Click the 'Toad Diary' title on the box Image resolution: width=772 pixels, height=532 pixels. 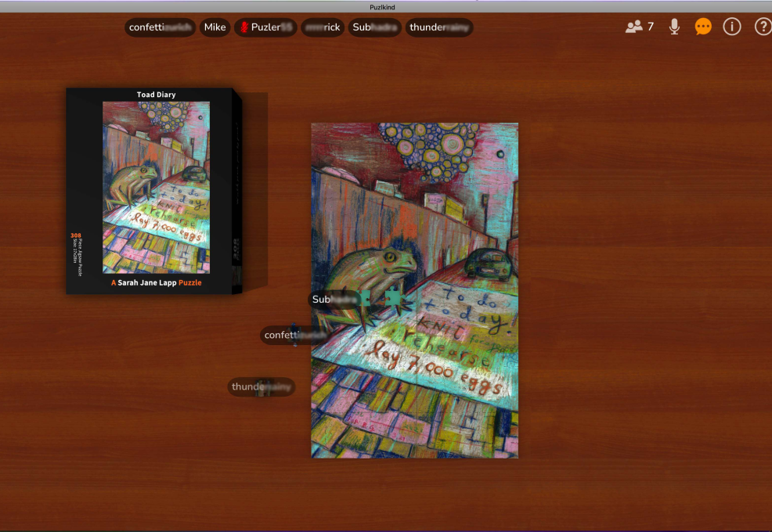tap(156, 95)
